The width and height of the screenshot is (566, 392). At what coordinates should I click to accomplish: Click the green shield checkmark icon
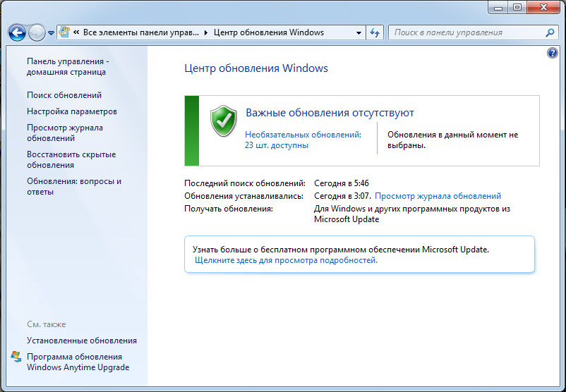[x=224, y=121]
